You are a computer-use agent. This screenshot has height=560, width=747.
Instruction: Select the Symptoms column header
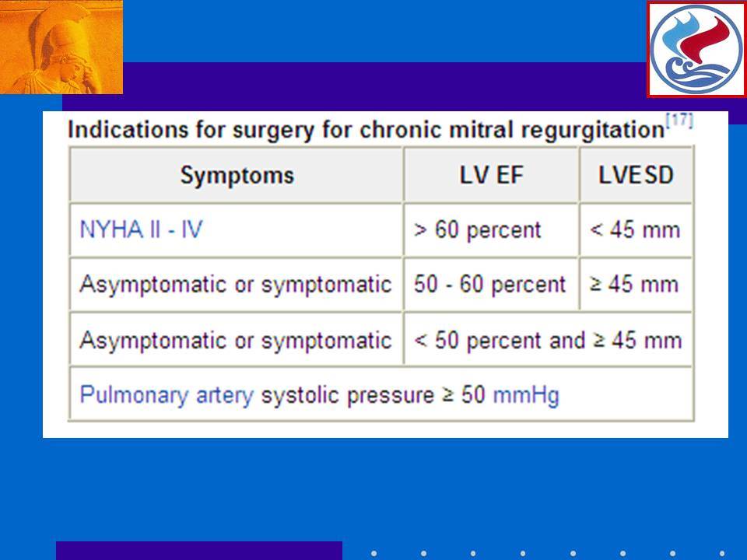click(237, 175)
